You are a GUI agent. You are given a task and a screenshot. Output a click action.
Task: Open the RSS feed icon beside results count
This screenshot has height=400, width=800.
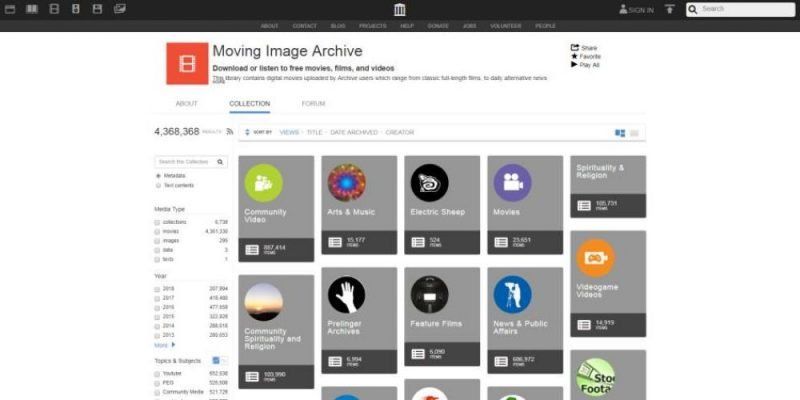coord(229,132)
